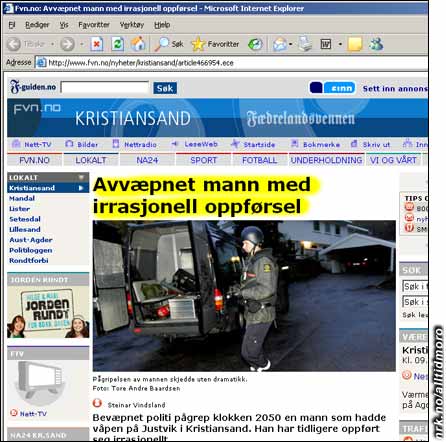
Task: Open the Aust-Agder sidebar link
Action: point(31,240)
